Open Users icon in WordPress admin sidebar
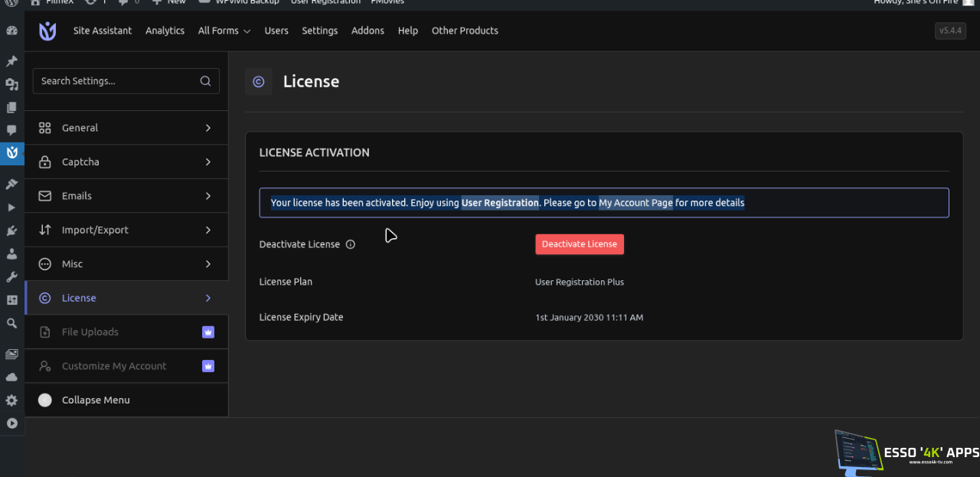The width and height of the screenshot is (980, 477). tap(11, 253)
